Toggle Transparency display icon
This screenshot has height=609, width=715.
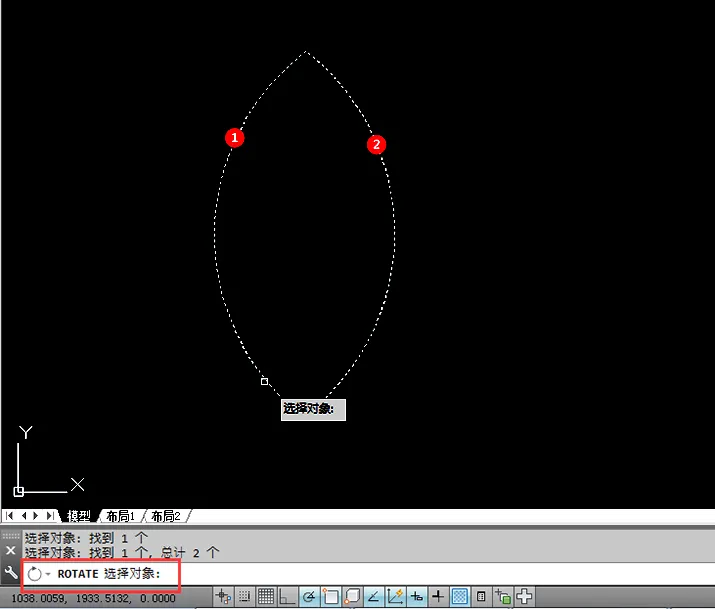pos(460,596)
